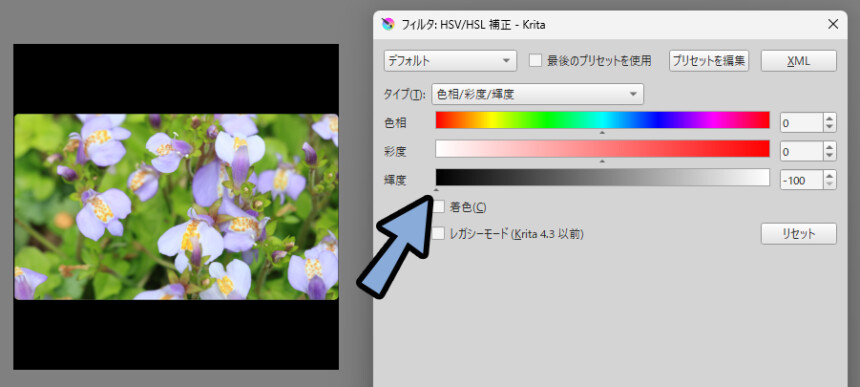The height and width of the screenshot is (387, 860).
Task: Open the デフォルト preset dropdown
Action: coord(450,61)
